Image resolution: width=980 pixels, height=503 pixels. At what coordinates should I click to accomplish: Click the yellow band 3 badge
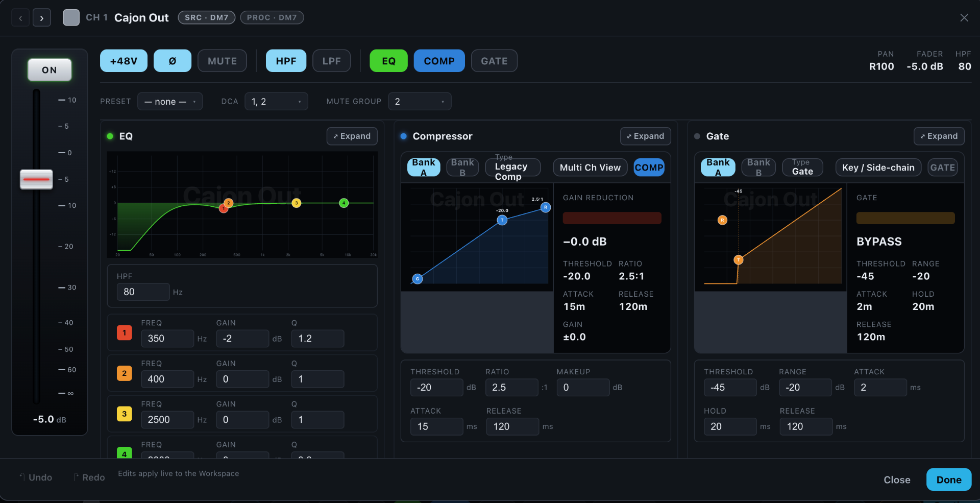(125, 414)
